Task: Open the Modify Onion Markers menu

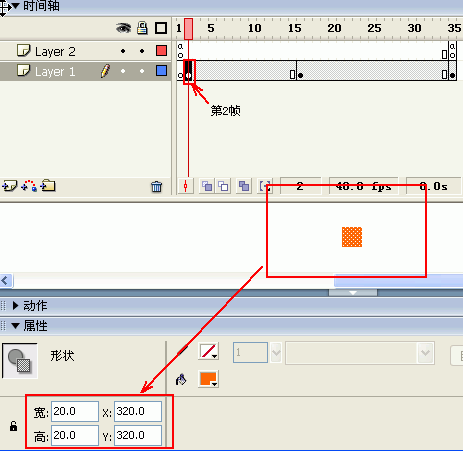Action: (x=264, y=186)
